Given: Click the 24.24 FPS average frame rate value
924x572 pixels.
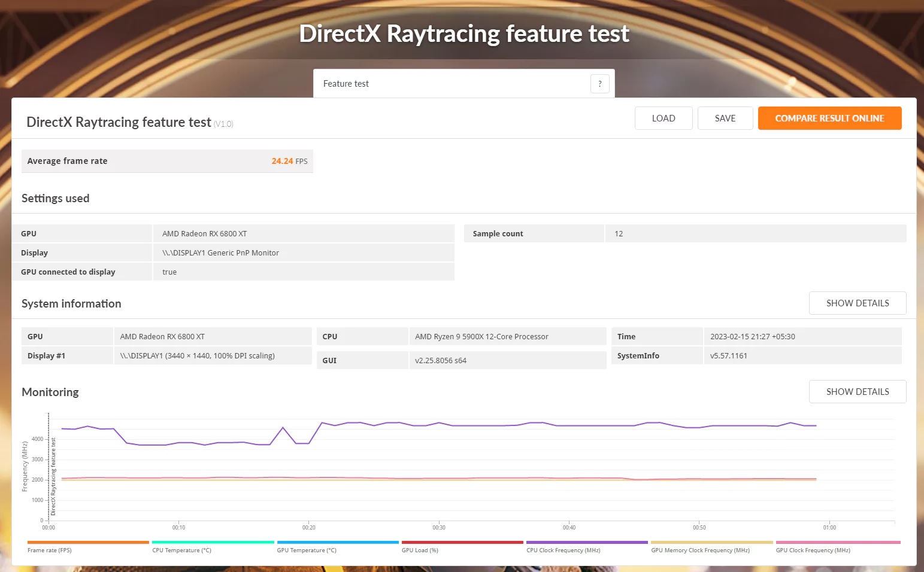Looking at the screenshot, I should click(x=289, y=161).
